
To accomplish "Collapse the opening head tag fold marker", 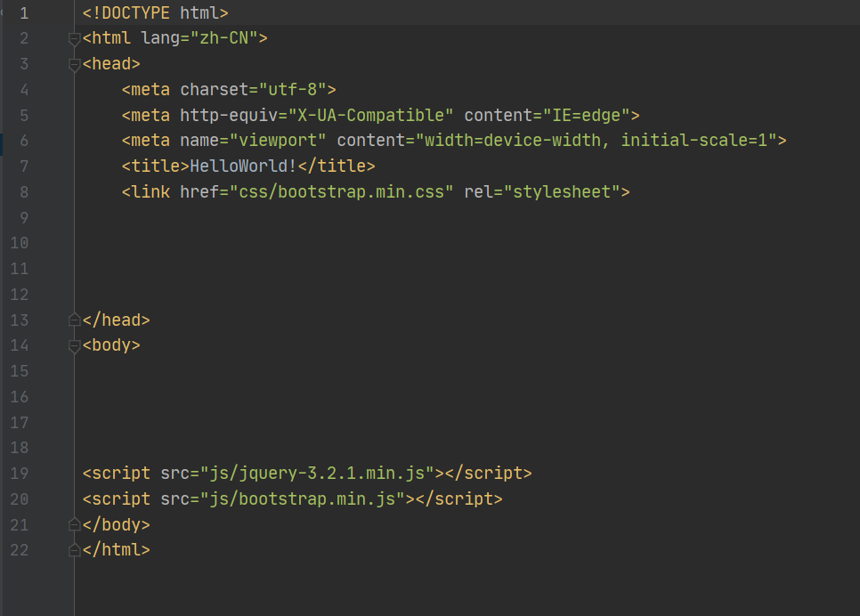I will 74,65.
